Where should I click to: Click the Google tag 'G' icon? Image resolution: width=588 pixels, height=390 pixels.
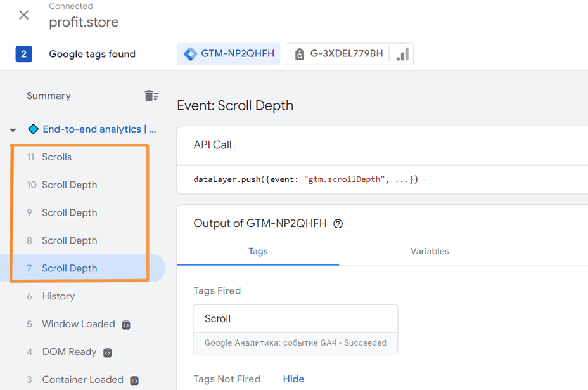point(299,54)
